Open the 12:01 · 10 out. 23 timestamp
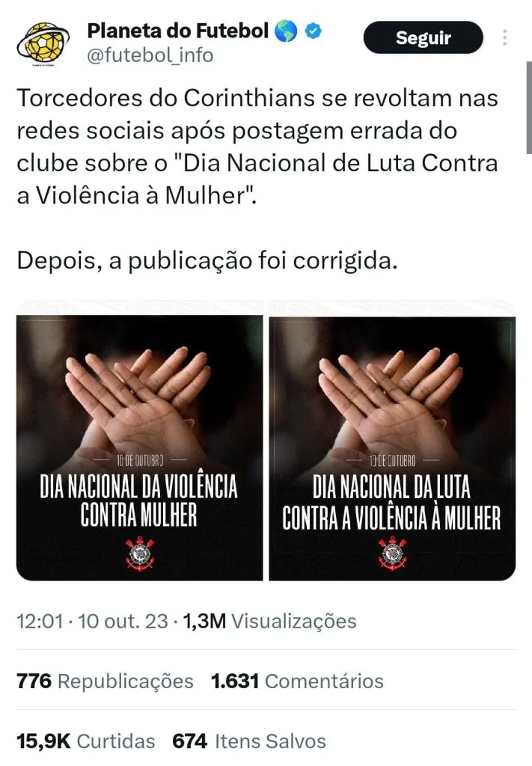 coord(92,622)
